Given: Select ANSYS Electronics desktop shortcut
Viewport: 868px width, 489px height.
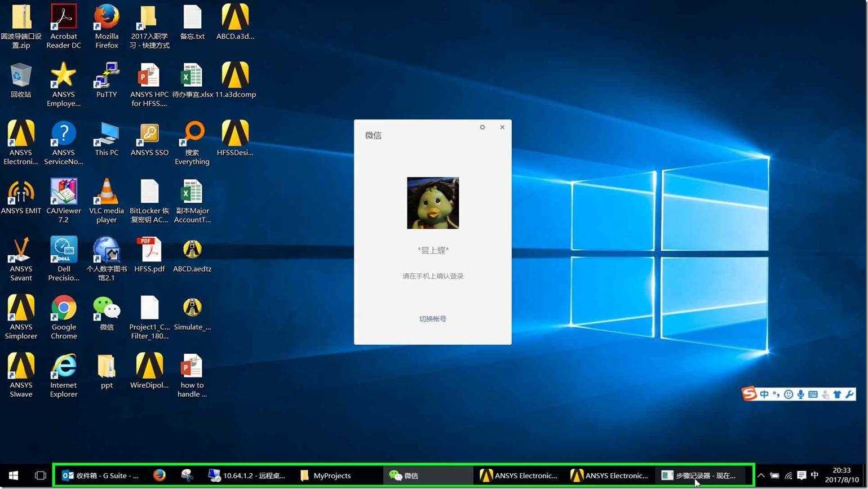Looking at the screenshot, I should [x=21, y=143].
